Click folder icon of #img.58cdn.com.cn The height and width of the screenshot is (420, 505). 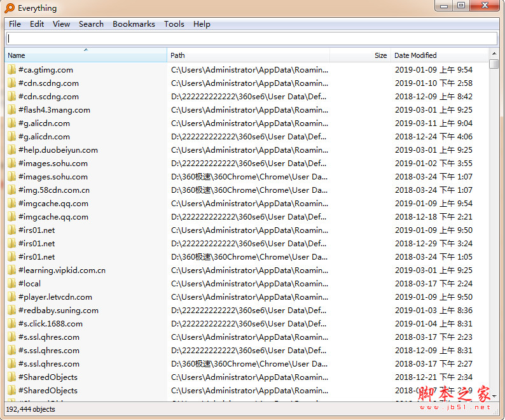[11, 190]
